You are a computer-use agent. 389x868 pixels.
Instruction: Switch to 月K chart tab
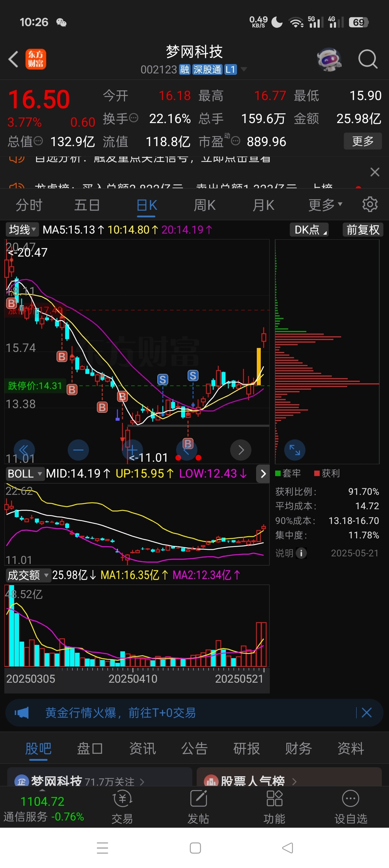263,205
